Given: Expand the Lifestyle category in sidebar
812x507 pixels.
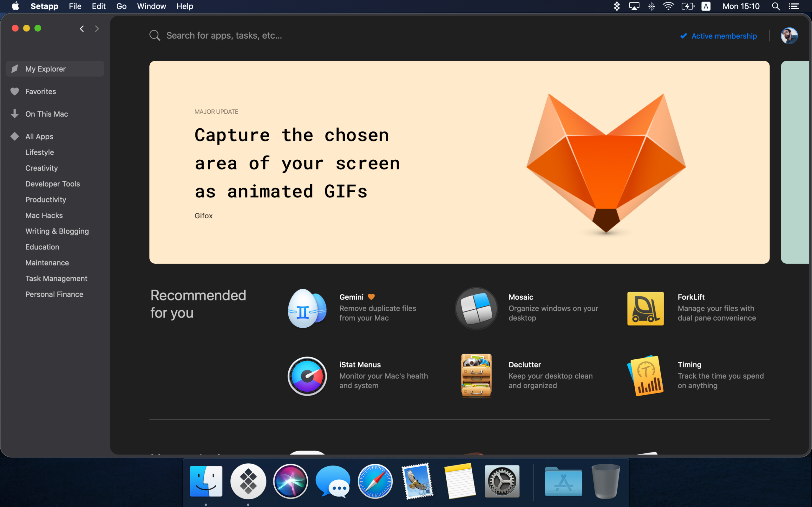Looking at the screenshot, I should pyautogui.click(x=39, y=152).
